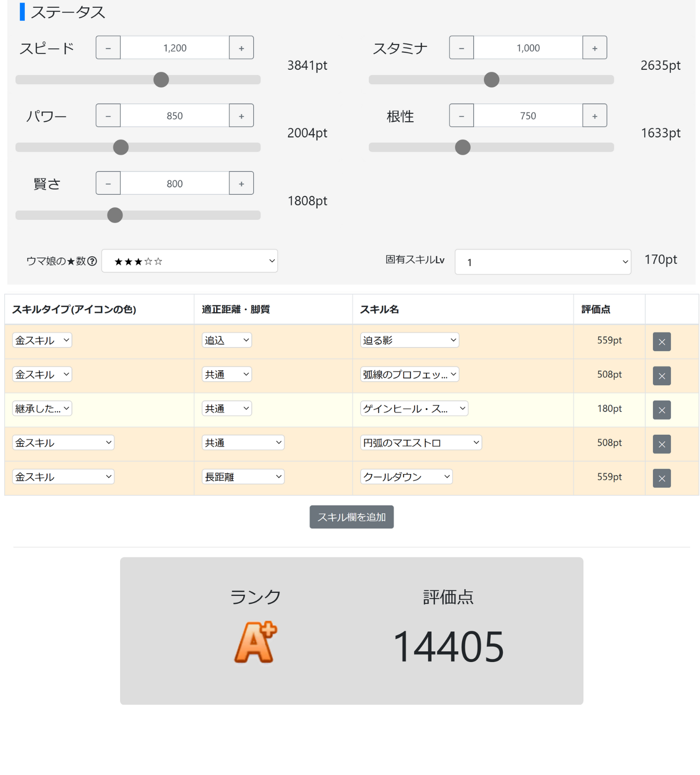Viewport: 700px width, 775px height.
Task: Remove the 弧線のプロフェッサー skill row
Action: [662, 376]
